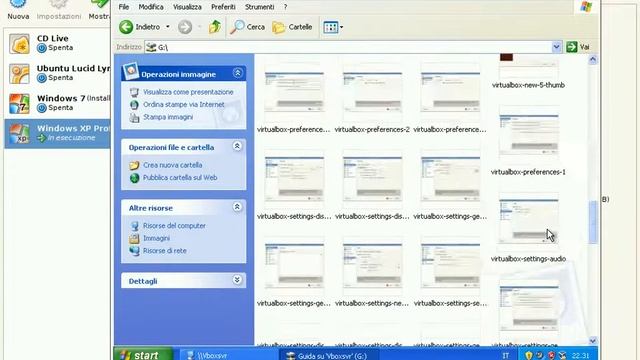Collapse the Altre risorse panel
The image size is (640, 360).
point(237,207)
